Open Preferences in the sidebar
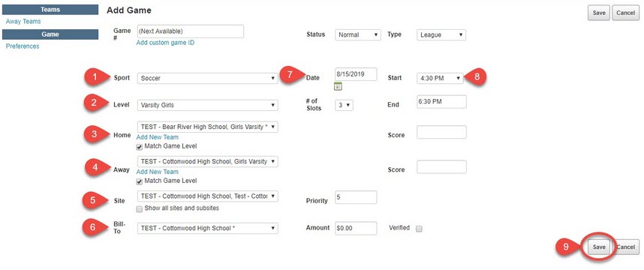644x270 pixels. pos(23,46)
